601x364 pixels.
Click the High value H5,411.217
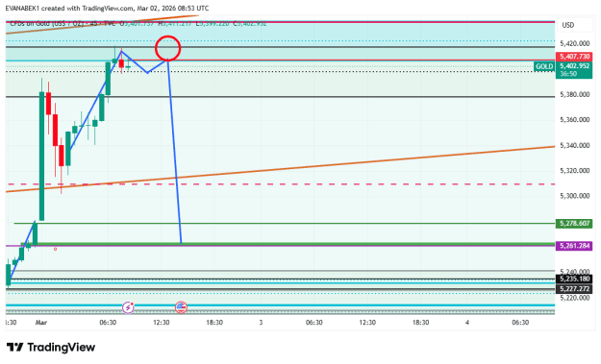pyautogui.click(x=175, y=24)
